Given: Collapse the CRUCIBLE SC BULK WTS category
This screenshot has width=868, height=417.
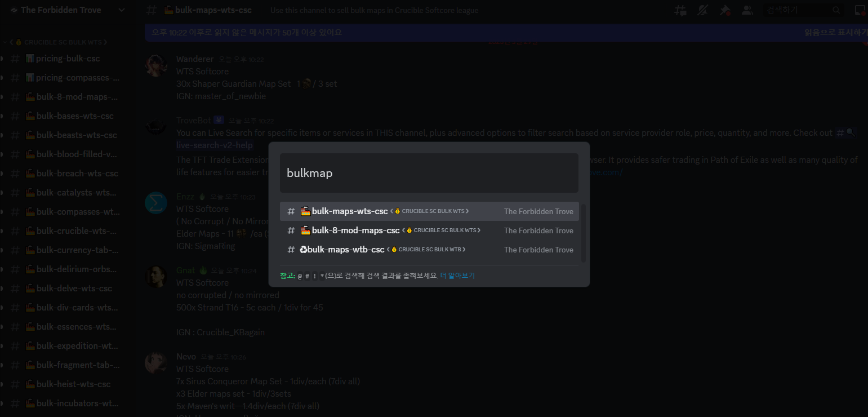Looking at the screenshot, I should pos(58,42).
